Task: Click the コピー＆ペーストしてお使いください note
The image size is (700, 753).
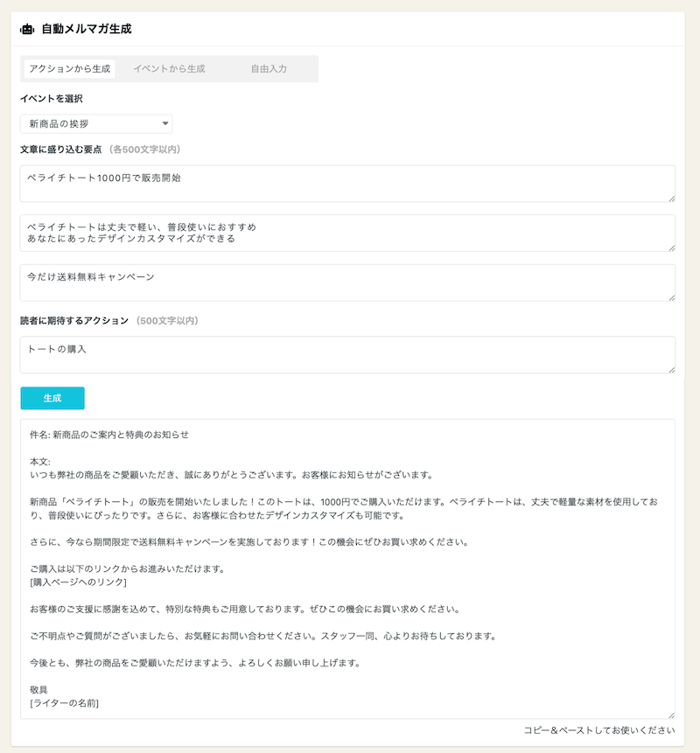Action: (599, 730)
